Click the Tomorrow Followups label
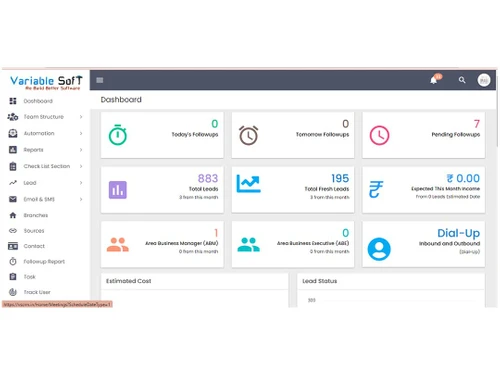The width and height of the screenshot is (500, 375). (322, 134)
